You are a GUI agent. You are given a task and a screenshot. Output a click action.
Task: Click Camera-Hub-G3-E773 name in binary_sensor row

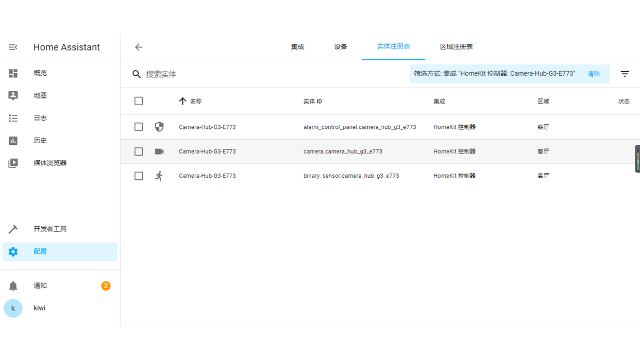(207, 176)
